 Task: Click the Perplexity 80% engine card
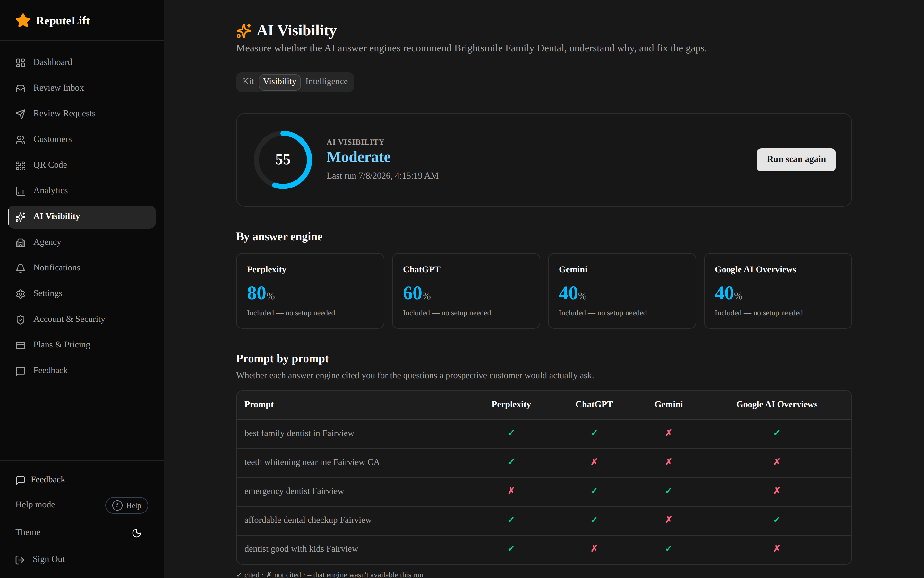pos(310,291)
